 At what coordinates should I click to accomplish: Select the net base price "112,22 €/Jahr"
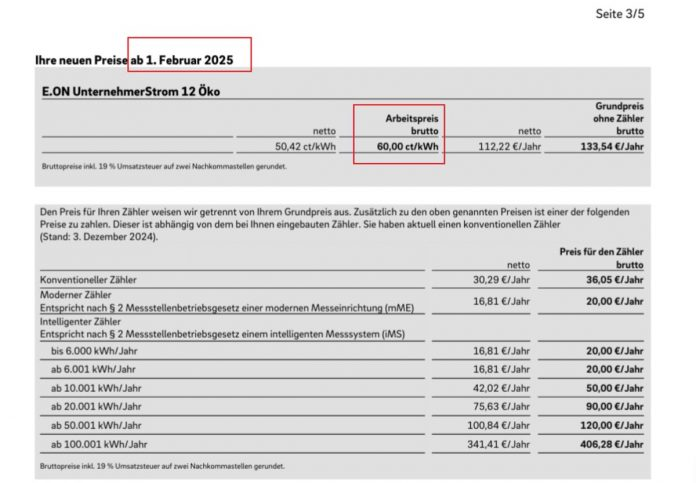point(509,146)
